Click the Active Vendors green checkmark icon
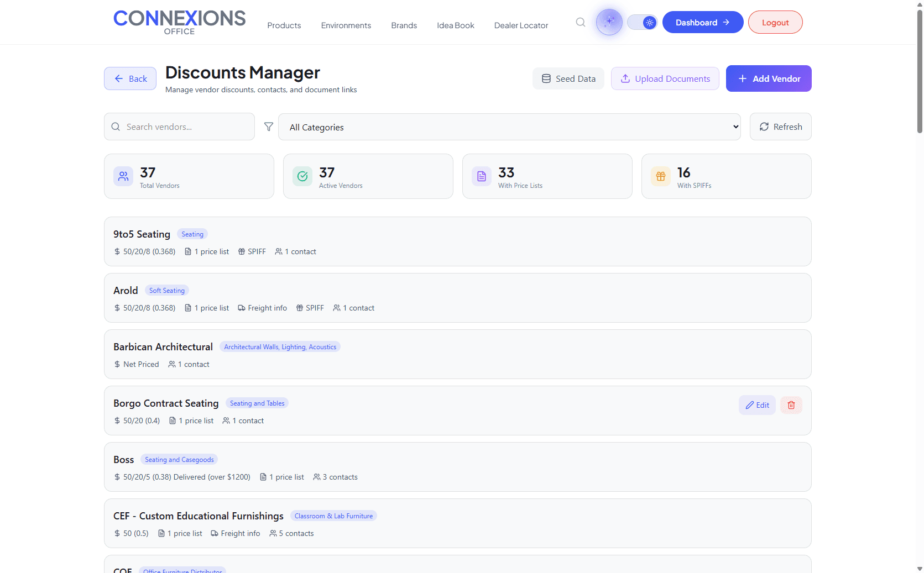This screenshot has width=924, height=573. coord(302,176)
